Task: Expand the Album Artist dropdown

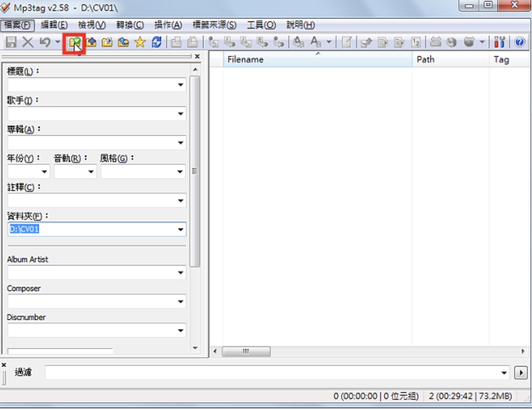Action: (x=181, y=272)
